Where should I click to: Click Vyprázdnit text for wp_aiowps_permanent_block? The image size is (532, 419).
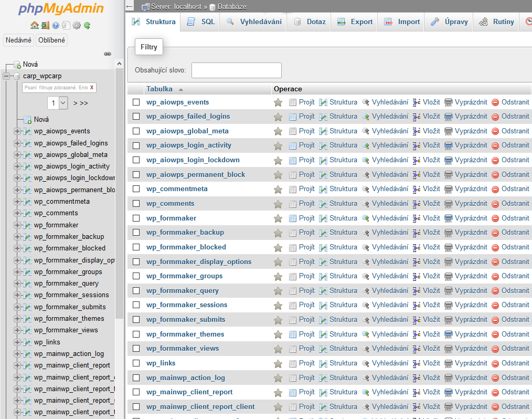pyautogui.click(x=471, y=174)
